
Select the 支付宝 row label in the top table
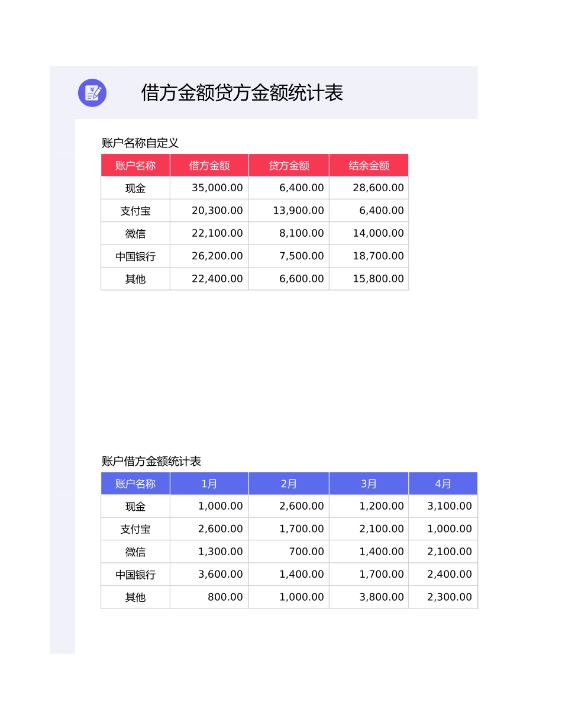(135, 210)
